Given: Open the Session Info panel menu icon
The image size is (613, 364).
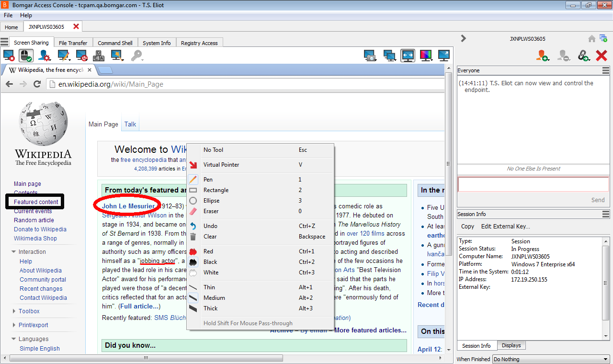Looking at the screenshot, I should pos(606,214).
